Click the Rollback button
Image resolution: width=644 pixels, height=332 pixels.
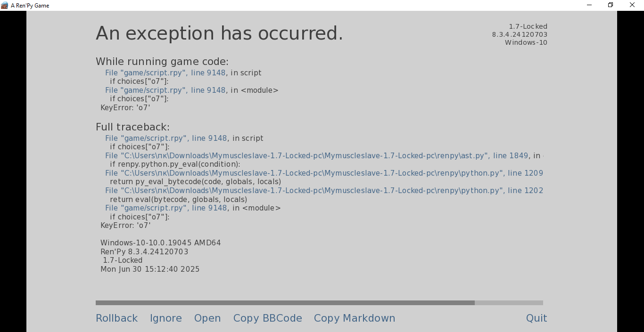116,318
